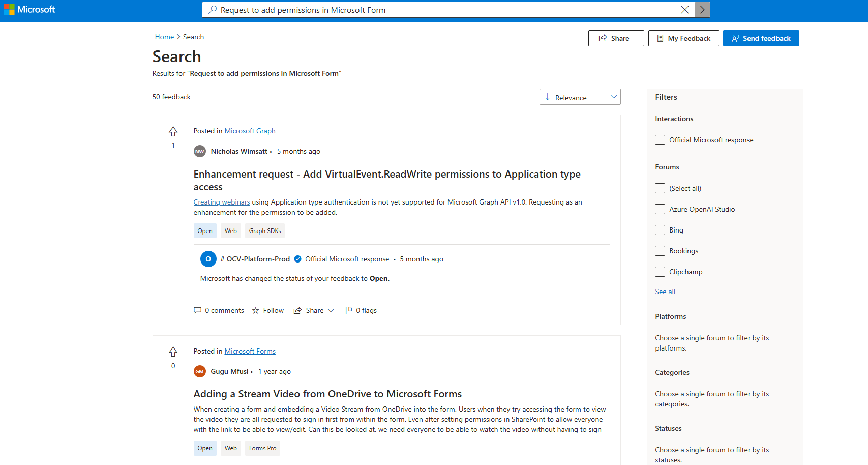Submit search with the arrow button
868x465 pixels.
pos(702,10)
